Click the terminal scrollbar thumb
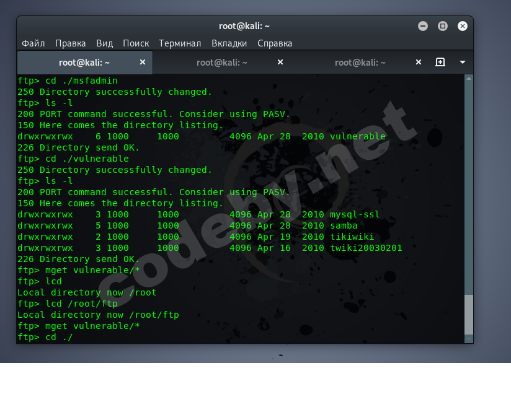Screen dimensions: 511x420 pyautogui.click(x=469, y=315)
